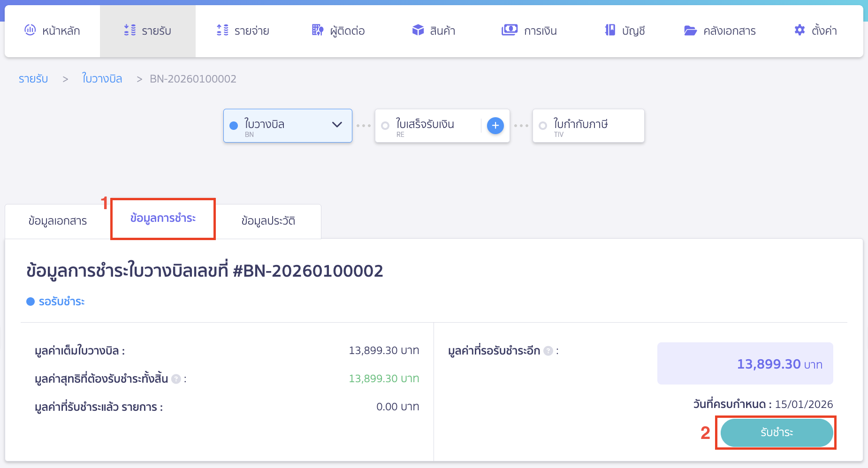Viewport: 868px width, 468px height.
Task: Open การเงิน (finance) money icon
Action: [509, 30]
